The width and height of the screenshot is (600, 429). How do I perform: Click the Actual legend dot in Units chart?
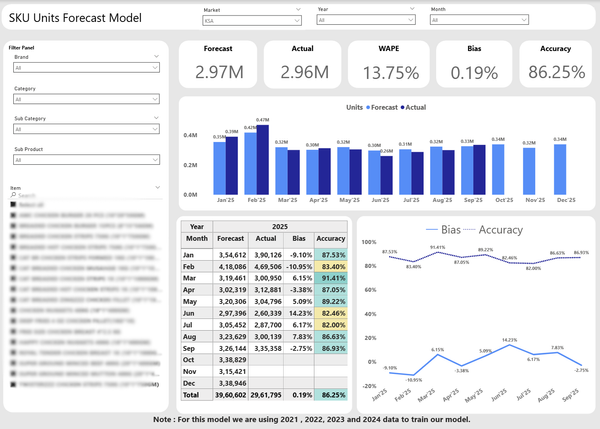pos(403,108)
